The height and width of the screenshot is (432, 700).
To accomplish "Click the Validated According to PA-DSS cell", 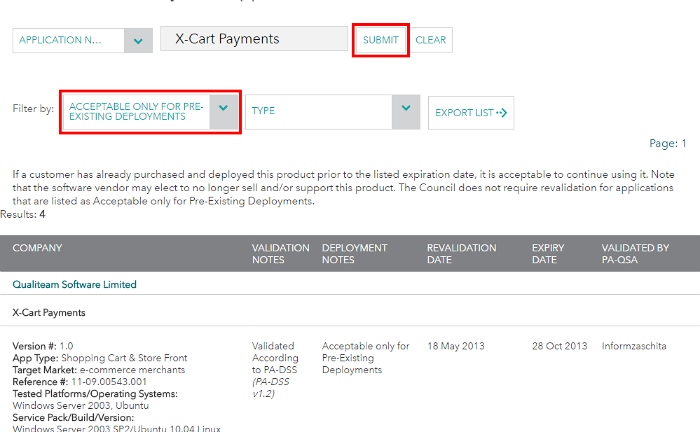I will click(275, 370).
